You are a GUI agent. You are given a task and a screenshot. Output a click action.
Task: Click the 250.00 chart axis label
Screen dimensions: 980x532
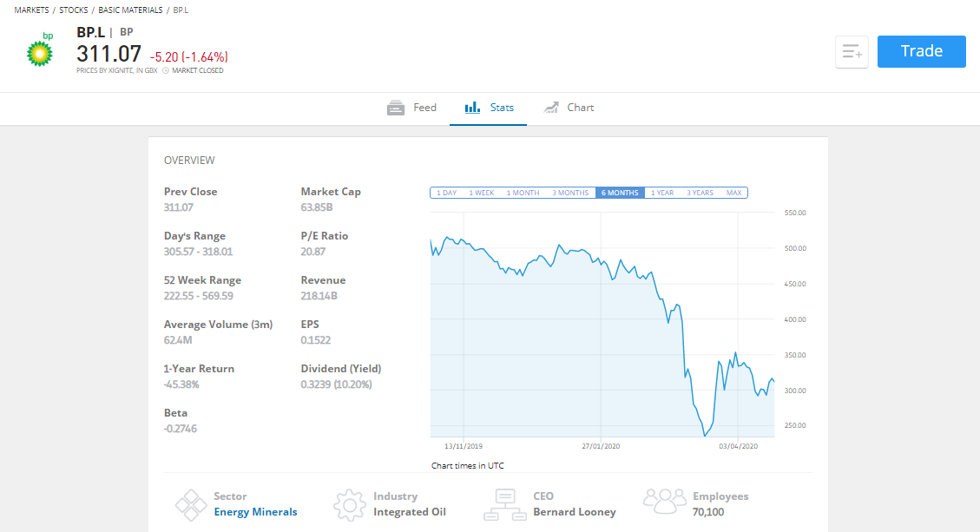[x=795, y=426]
